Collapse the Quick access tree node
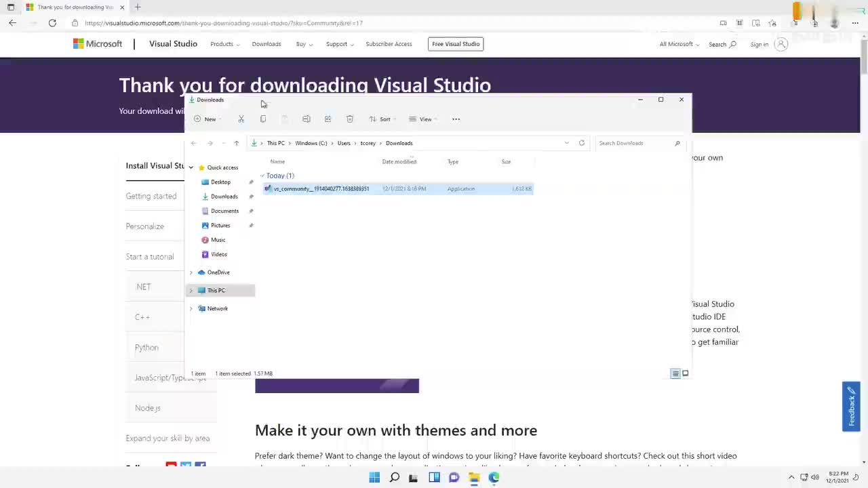Screen dimensions: 868x488 [191, 167]
